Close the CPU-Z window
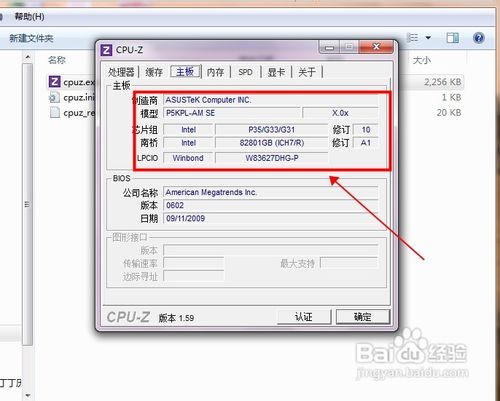Image resolution: width=500 pixels, height=401 pixels. pos(376,47)
